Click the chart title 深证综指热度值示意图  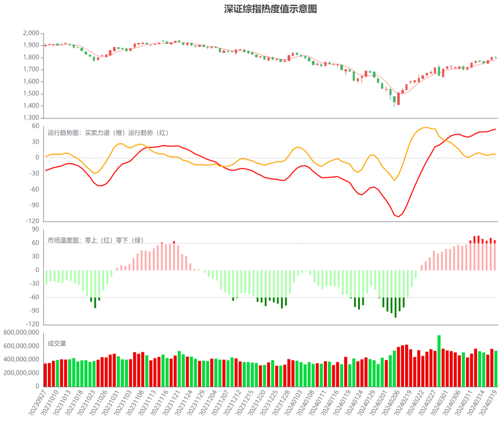[x=270, y=9]
